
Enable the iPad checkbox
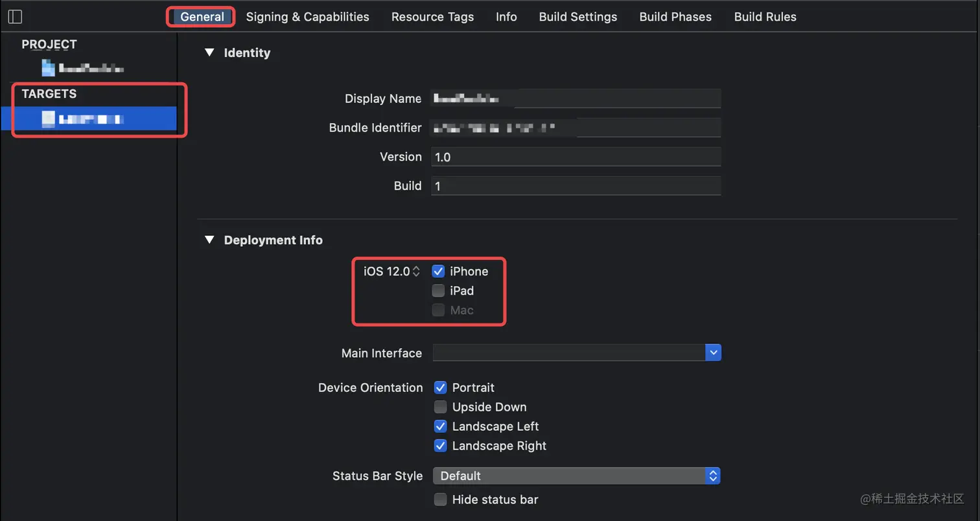point(439,291)
